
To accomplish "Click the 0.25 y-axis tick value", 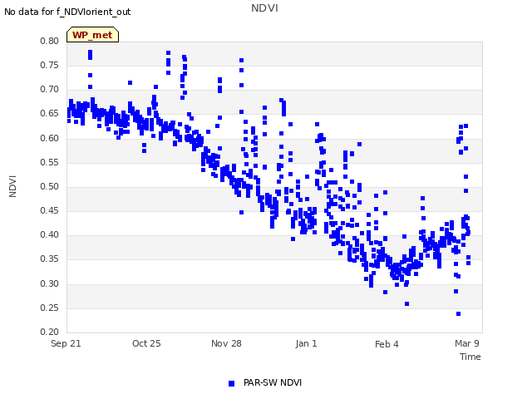I will tap(50, 308).
